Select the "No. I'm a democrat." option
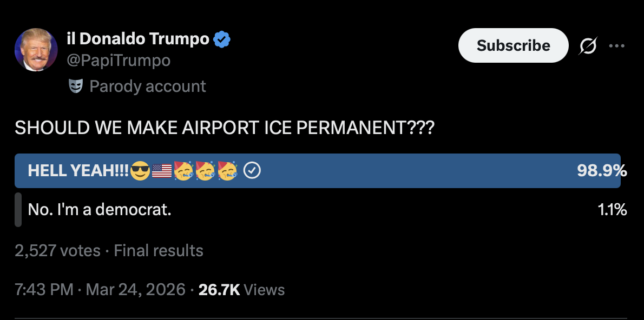This screenshot has width=644, height=320. point(100,209)
